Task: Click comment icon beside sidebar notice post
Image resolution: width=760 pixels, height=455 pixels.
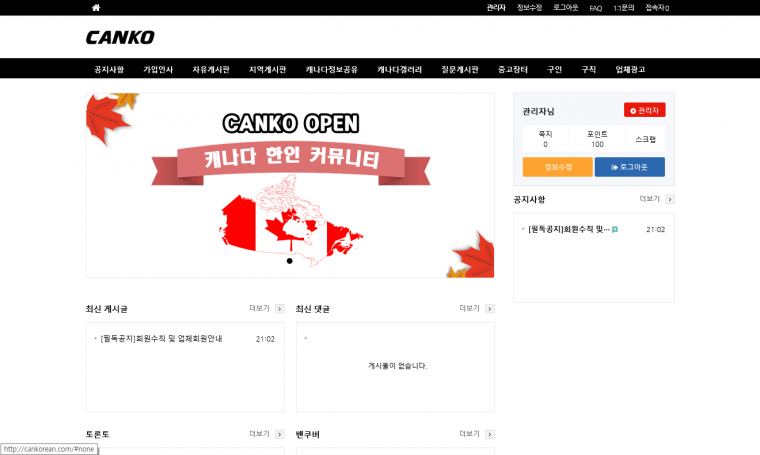Action: pyautogui.click(x=615, y=230)
